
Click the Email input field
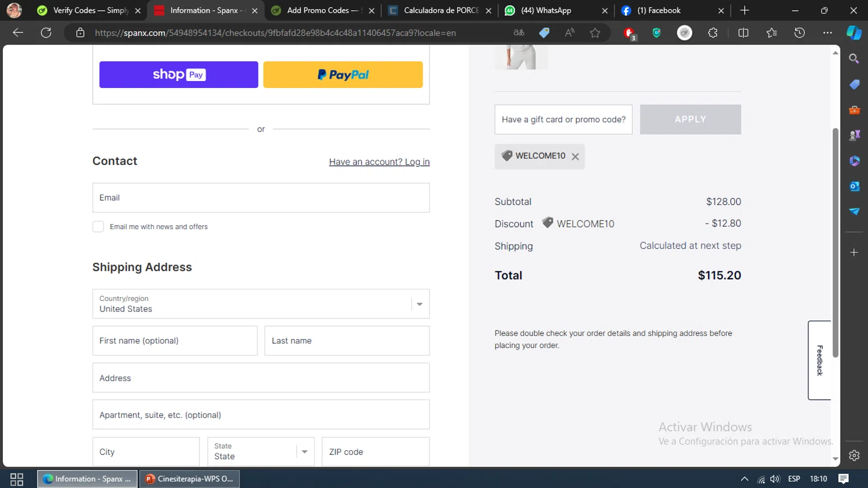click(x=261, y=197)
